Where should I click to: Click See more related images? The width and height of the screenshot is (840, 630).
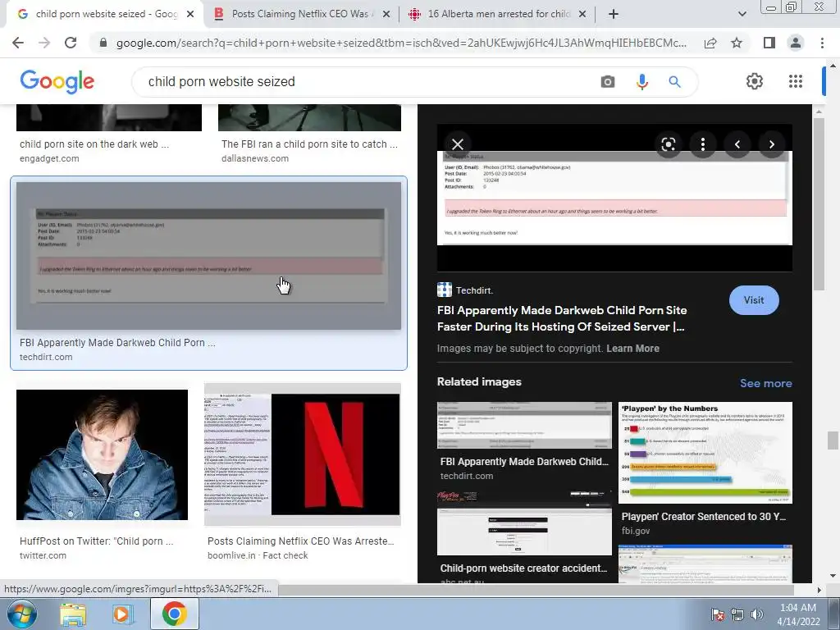coord(765,383)
